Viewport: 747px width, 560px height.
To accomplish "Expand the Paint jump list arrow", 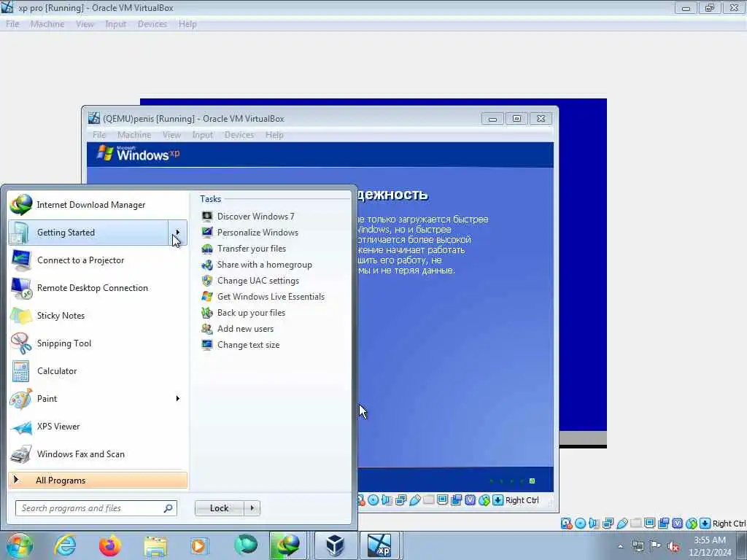I will click(x=178, y=399).
